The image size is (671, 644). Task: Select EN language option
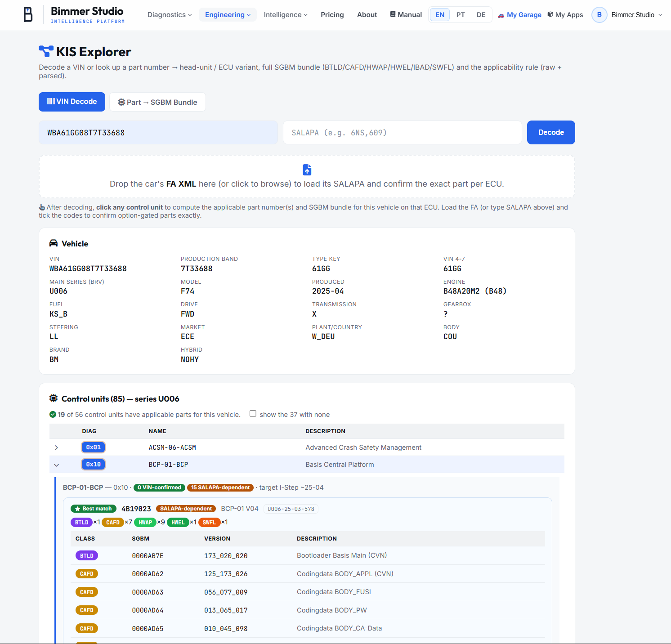click(x=440, y=15)
